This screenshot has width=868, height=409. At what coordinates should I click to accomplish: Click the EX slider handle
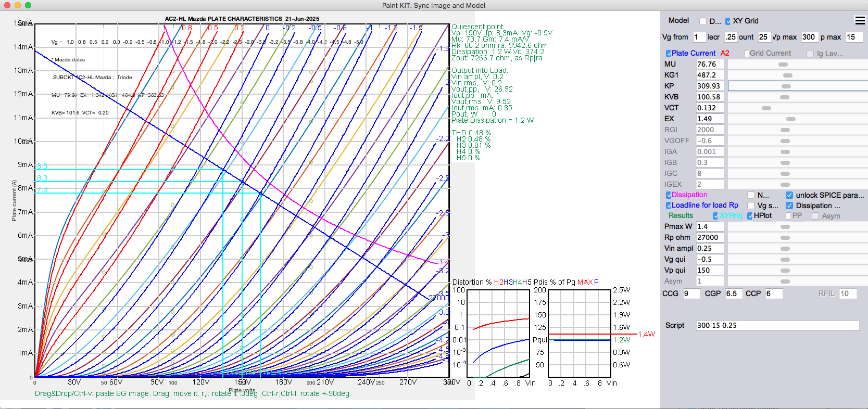(791, 119)
